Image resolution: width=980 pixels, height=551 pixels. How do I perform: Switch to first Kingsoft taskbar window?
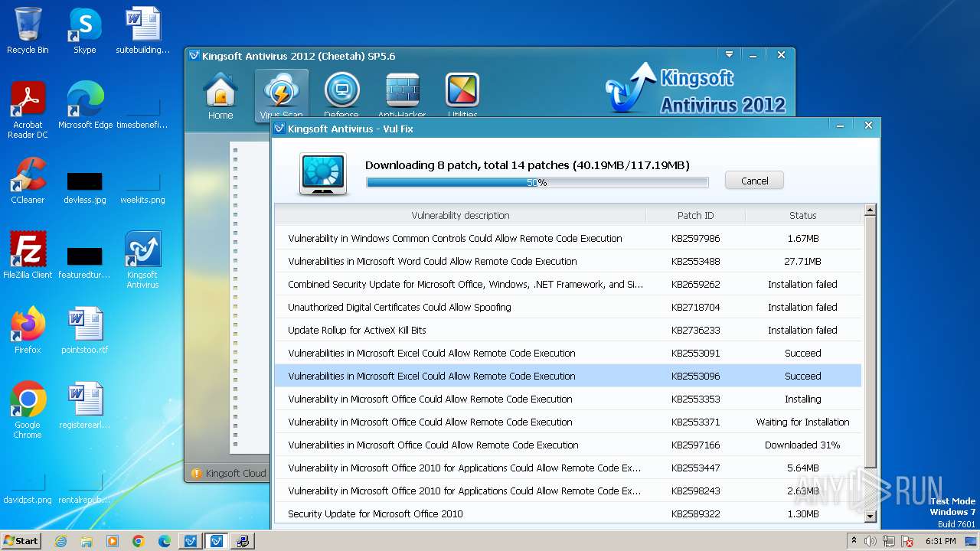tap(191, 541)
